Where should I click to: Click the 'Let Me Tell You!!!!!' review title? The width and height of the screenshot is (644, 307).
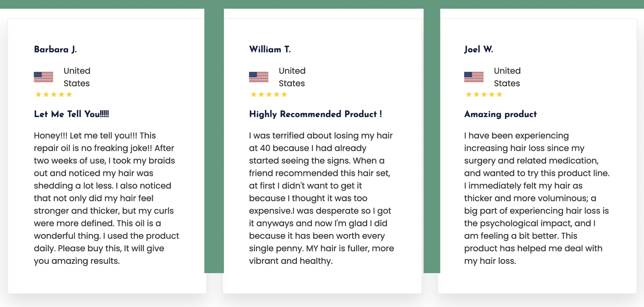click(72, 114)
